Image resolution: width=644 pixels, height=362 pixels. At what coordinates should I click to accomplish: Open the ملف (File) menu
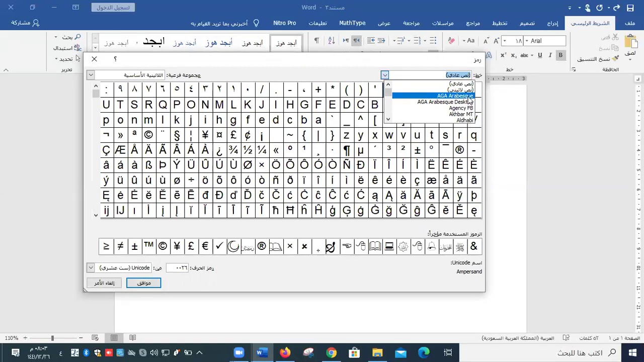[630, 23]
